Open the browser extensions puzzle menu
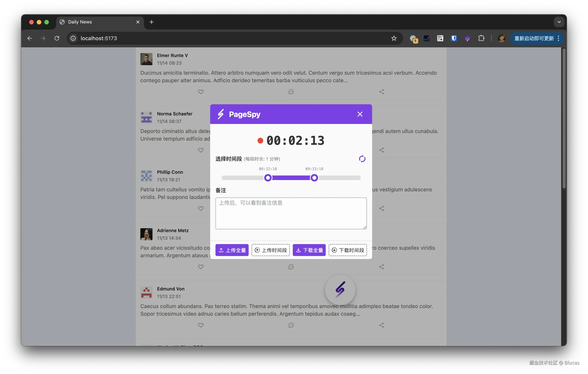588x374 pixels. click(x=481, y=38)
